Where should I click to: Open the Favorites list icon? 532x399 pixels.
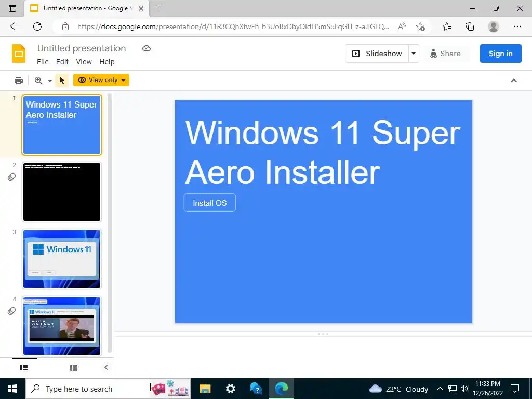(x=447, y=26)
